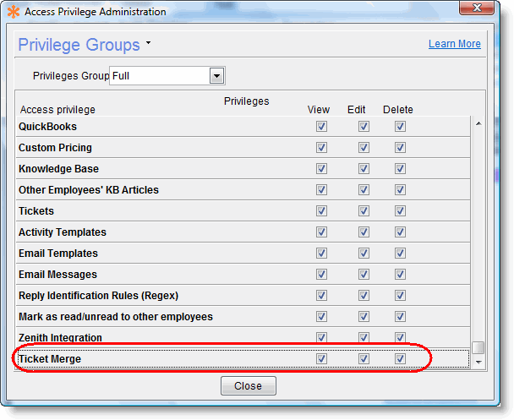Toggle Delete checkbox for Knowledge Base

pos(400,169)
